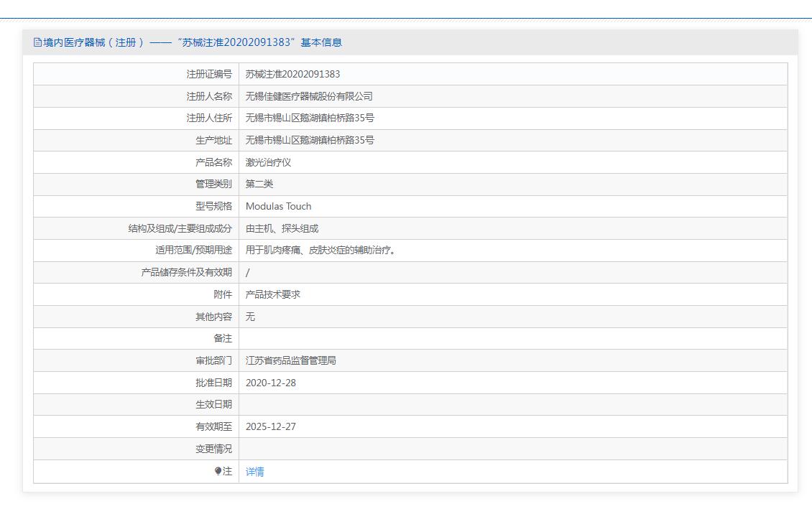Click the 审批部门 label

214,360
